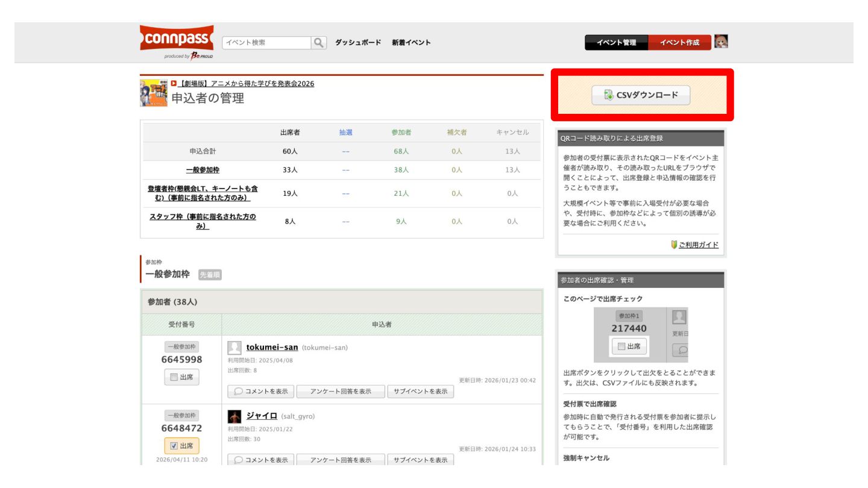Open the user avatar menu
Image resolution: width=868 pixels, height=488 pixels.
(x=721, y=42)
